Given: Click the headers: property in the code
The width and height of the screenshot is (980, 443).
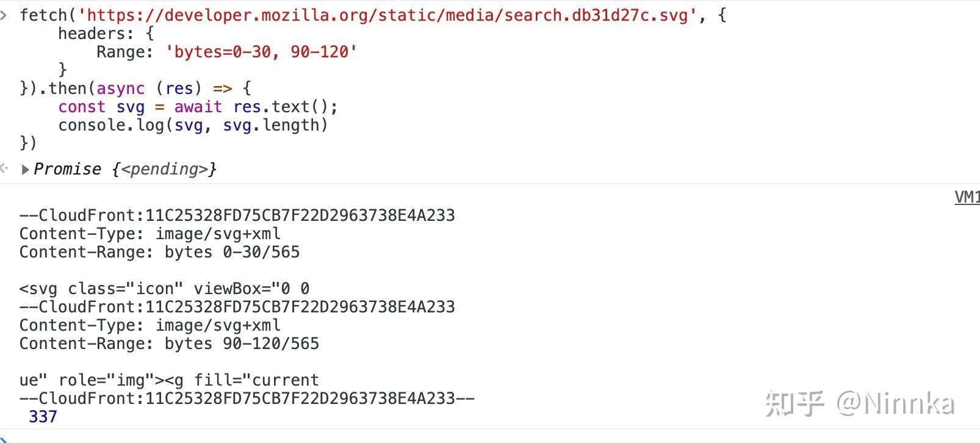Looking at the screenshot, I should point(95,34).
